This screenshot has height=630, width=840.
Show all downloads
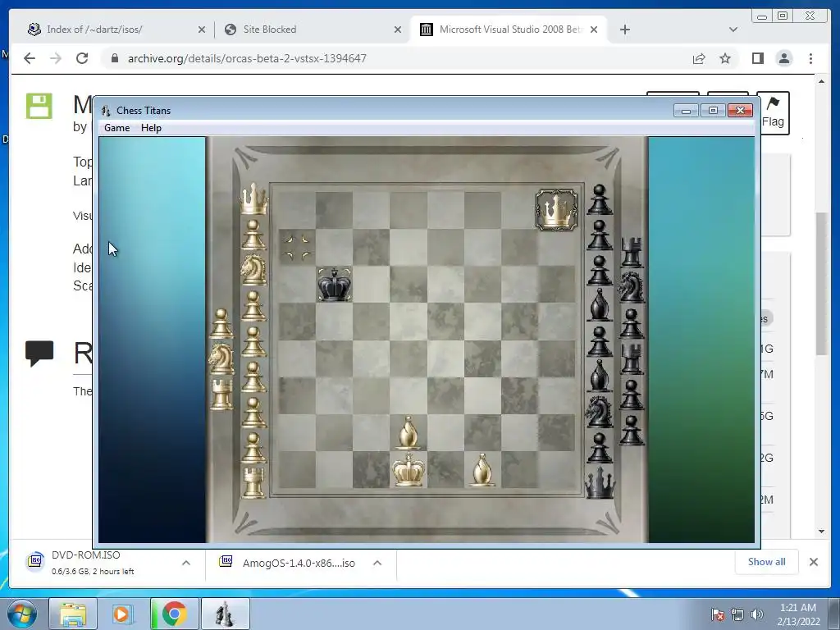[767, 562]
